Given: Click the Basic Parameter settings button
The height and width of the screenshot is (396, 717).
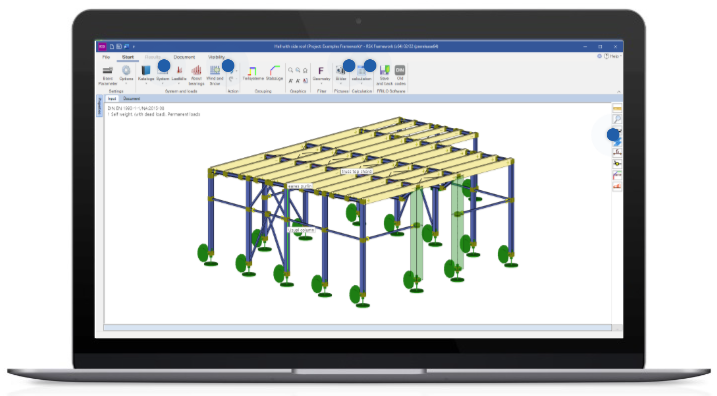Looking at the screenshot, I should [108, 75].
